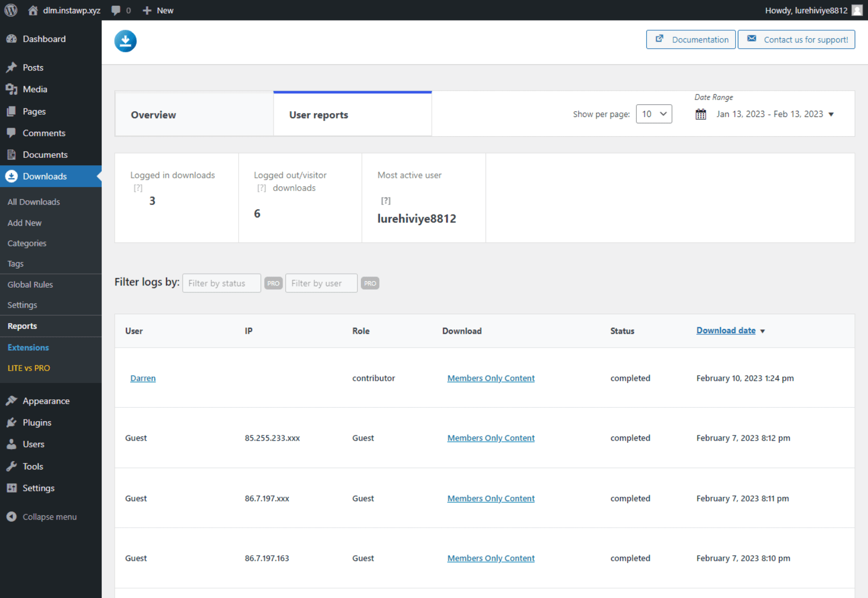868x598 pixels.
Task: Sort by Download date arrow
Action: point(763,331)
